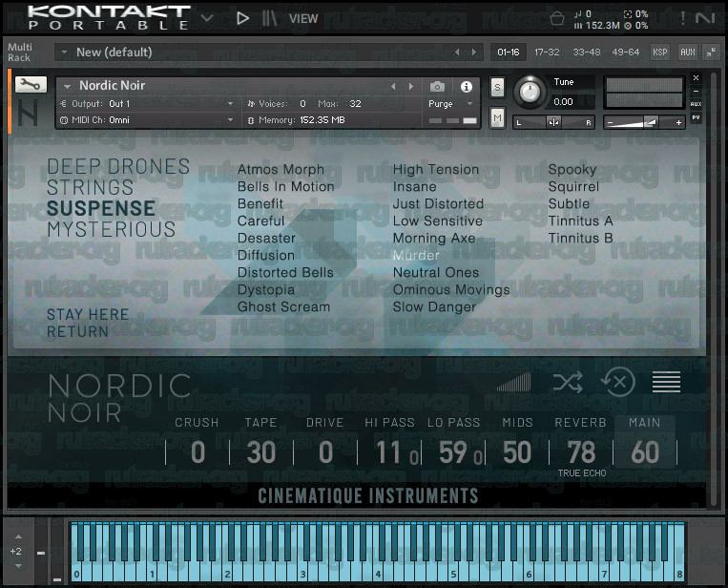The width and height of the screenshot is (728, 588).
Task: Expand the Kontakt Portable main dropdown arrow
Action: (x=207, y=18)
